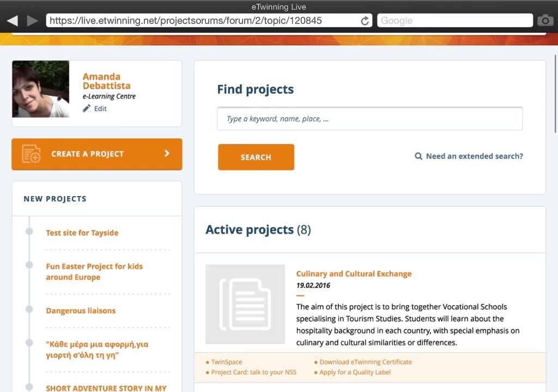558x392 pixels.
Task: Click Apply for a Quality Label
Action: click(x=355, y=372)
